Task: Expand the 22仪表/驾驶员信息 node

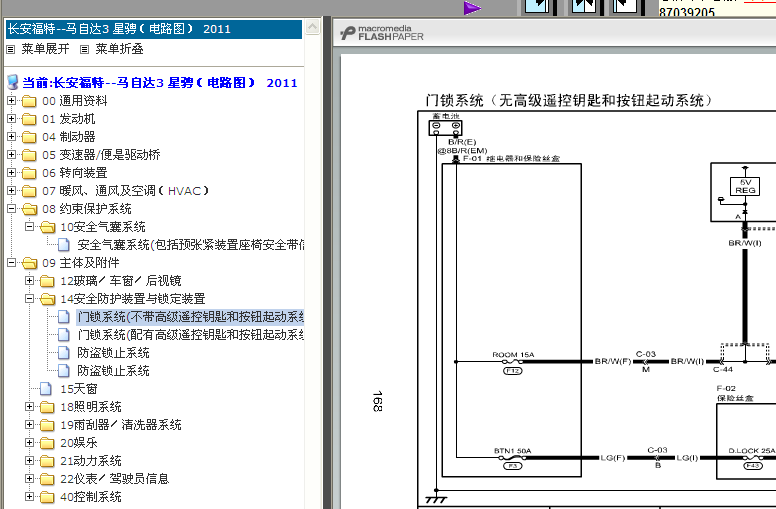Action: [x=29, y=479]
